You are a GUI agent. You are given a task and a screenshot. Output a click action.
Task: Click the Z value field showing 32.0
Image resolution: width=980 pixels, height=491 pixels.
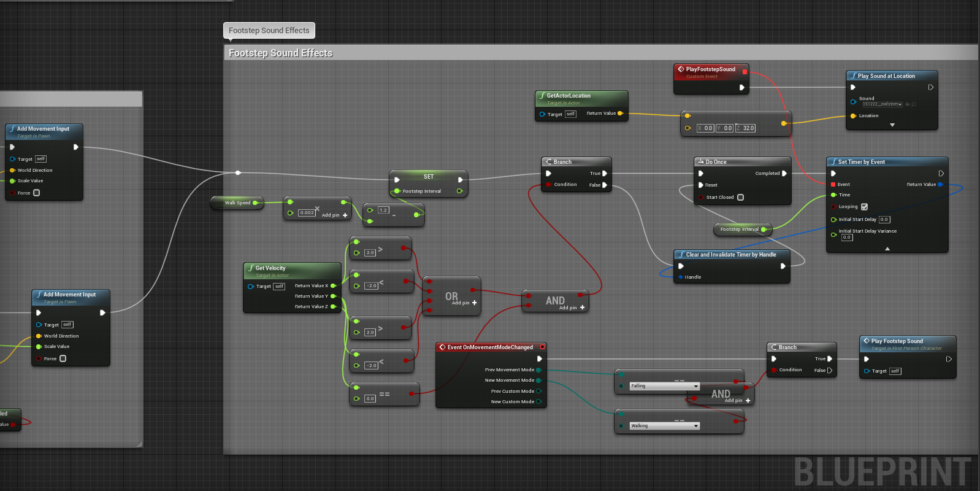tap(748, 128)
